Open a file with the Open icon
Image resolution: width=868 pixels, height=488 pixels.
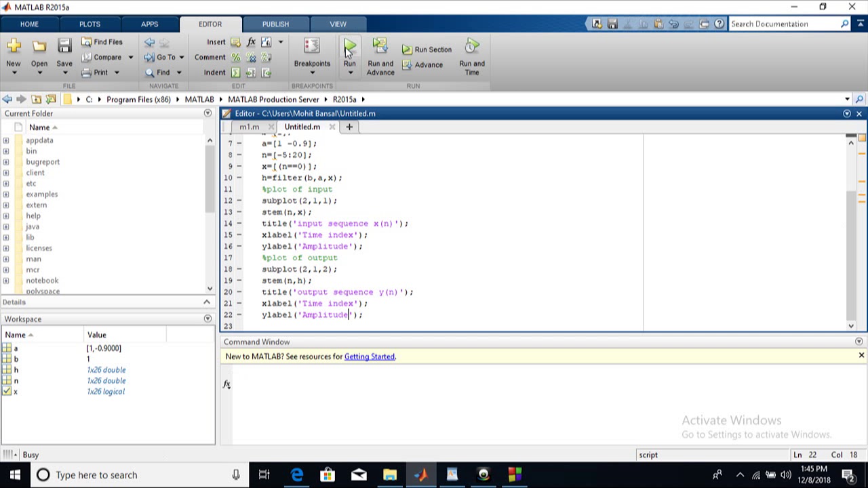pos(39,46)
